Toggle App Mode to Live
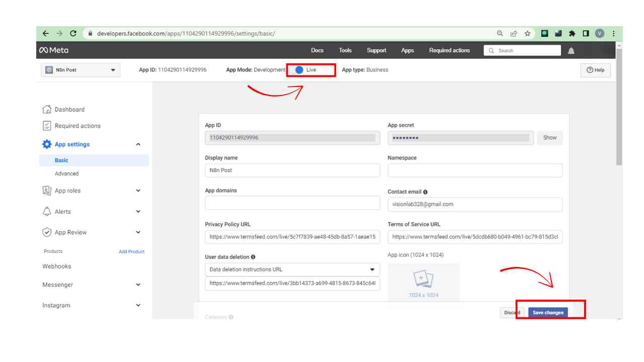Screen dimensions: 644x362 pos(299,70)
